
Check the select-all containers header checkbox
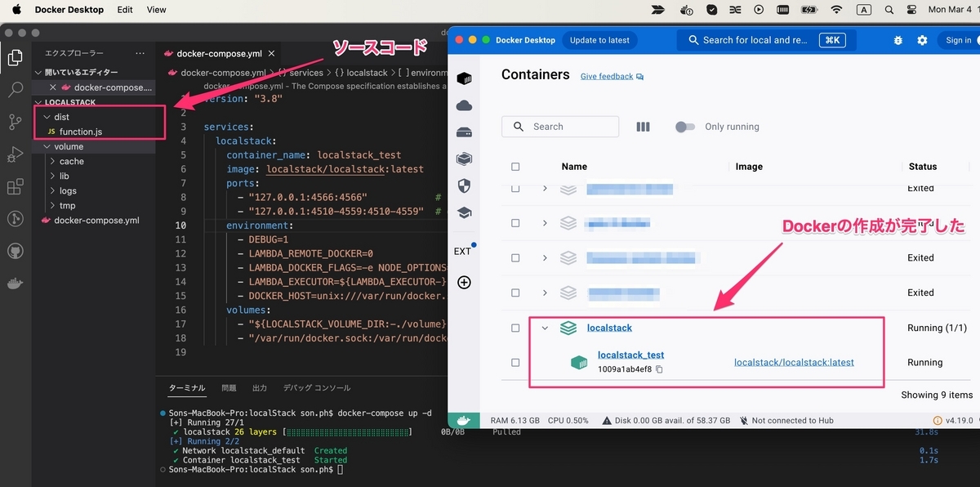[x=515, y=167]
